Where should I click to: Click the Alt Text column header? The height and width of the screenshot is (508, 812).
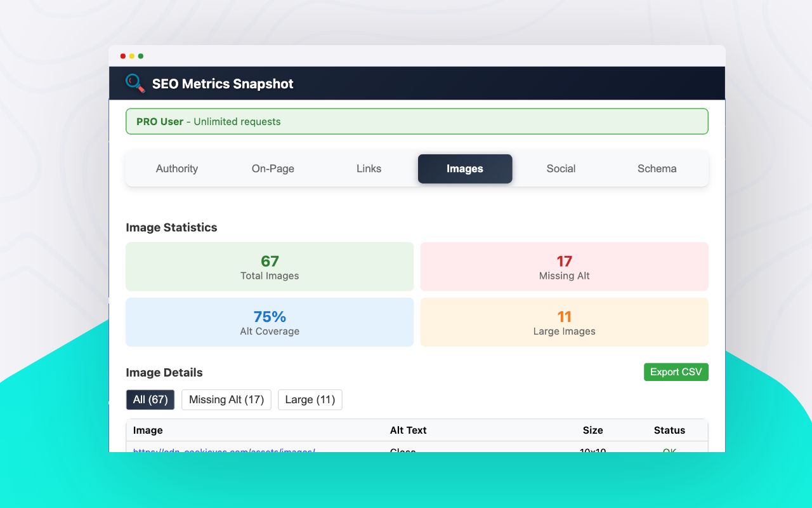pos(408,430)
